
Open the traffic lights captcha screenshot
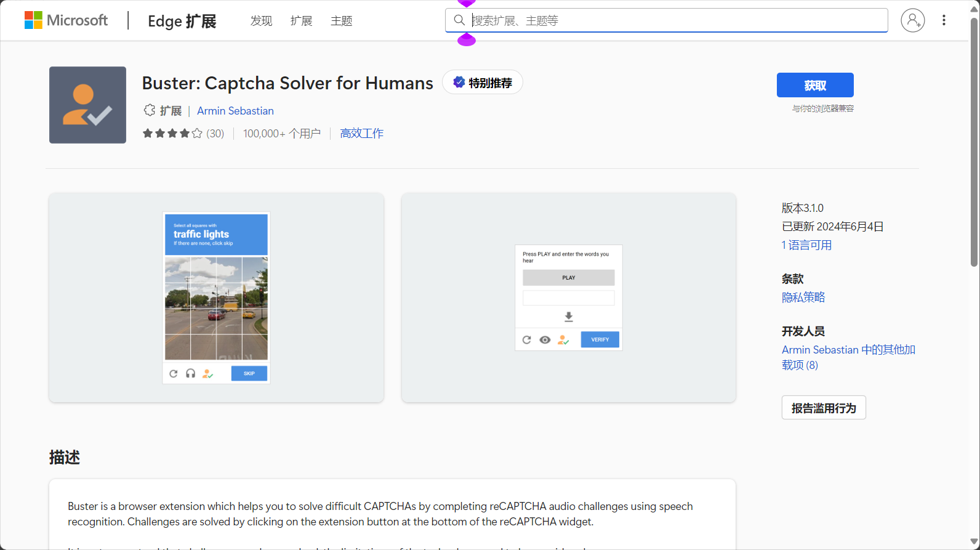(x=216, y=297)
